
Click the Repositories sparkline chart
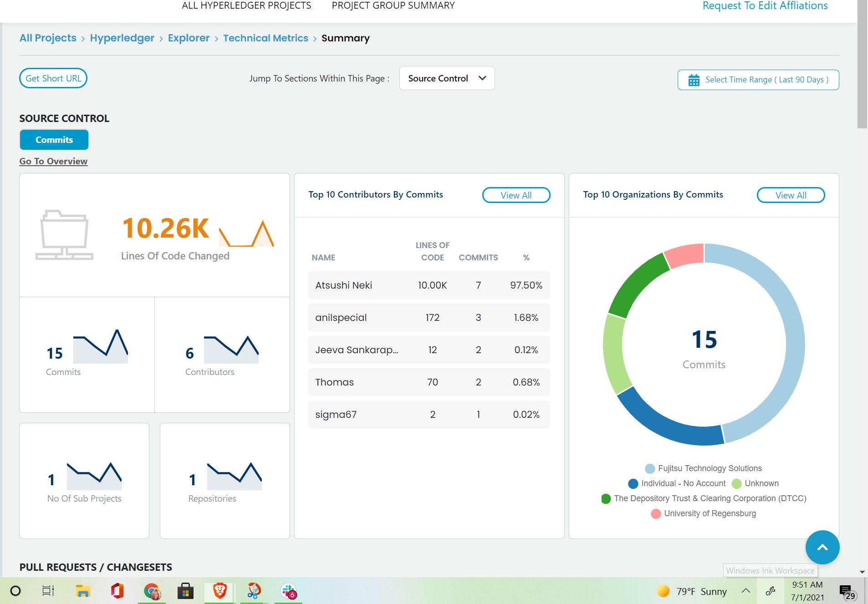point(235,476)
